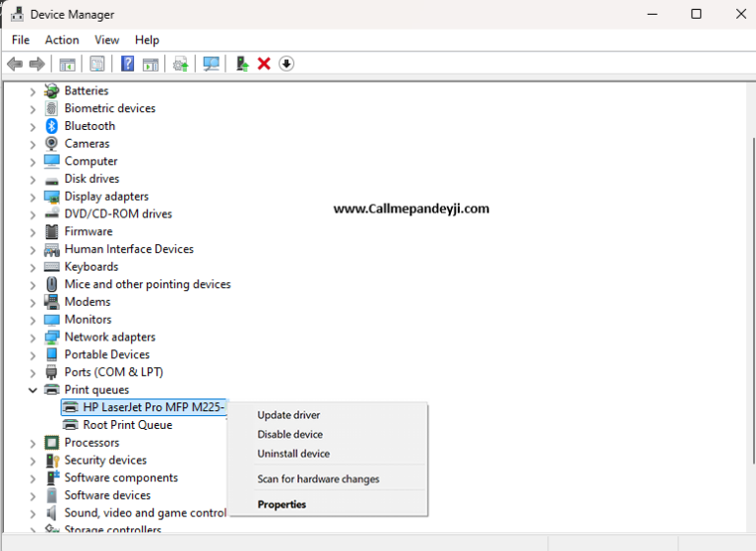
Task: Click the Disable device down-arrow toolbar icon
Action: coord(286,64)
